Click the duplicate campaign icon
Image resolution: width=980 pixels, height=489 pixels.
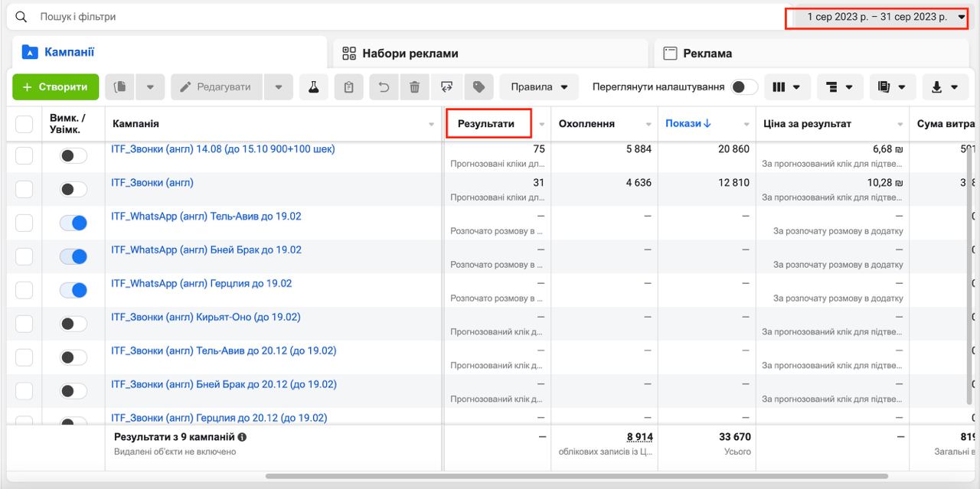(x=120, y=87)
